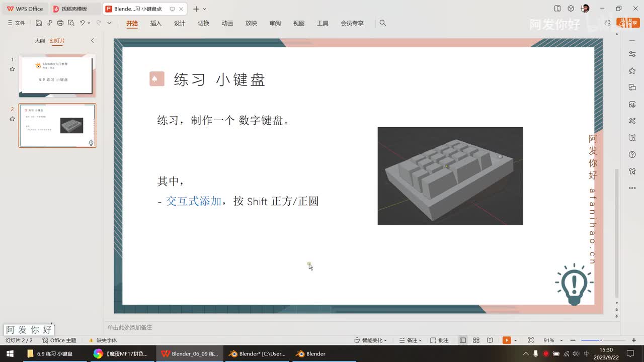This screenshot has height=362, width=644.
Task: Click the star icon in right sidebar
Action: pyautogui.click(x=632, y=71)
